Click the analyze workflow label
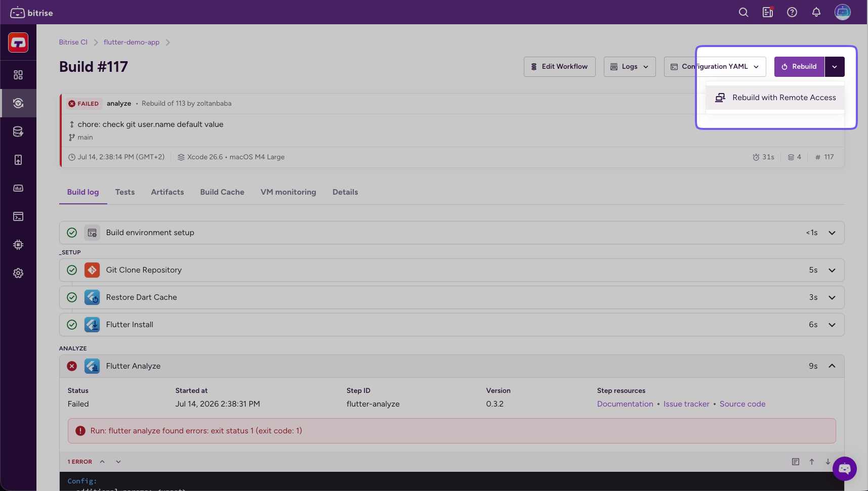The image size is (868, 491). pyautogui.click(x=119, y=104)
